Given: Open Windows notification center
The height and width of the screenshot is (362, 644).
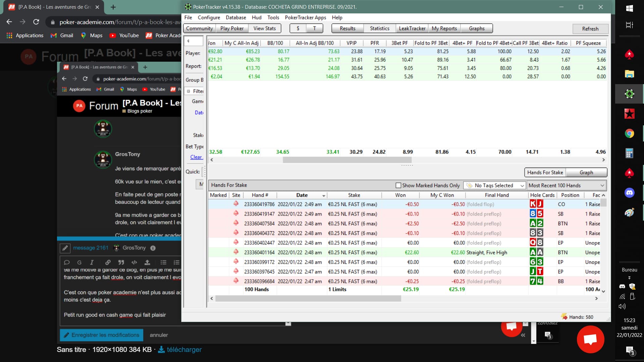Looking at the screenshot, I should [x=630, y=351].
